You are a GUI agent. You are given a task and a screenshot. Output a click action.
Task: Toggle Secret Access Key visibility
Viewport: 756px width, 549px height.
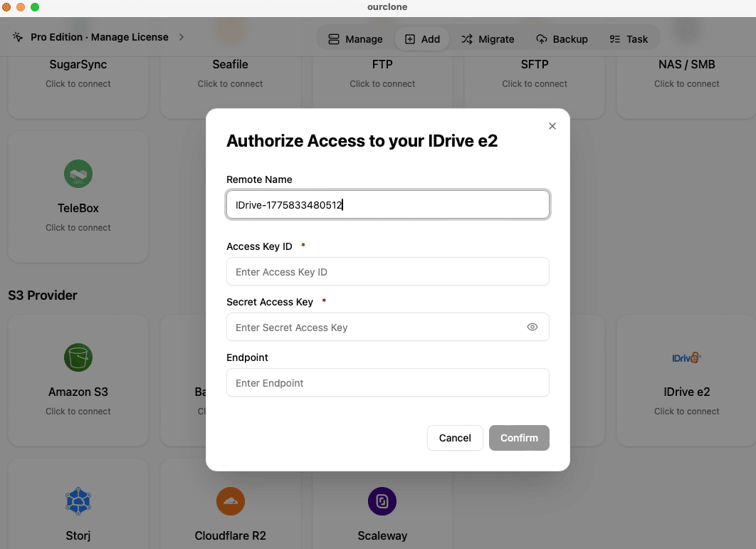tap(532, 327)
